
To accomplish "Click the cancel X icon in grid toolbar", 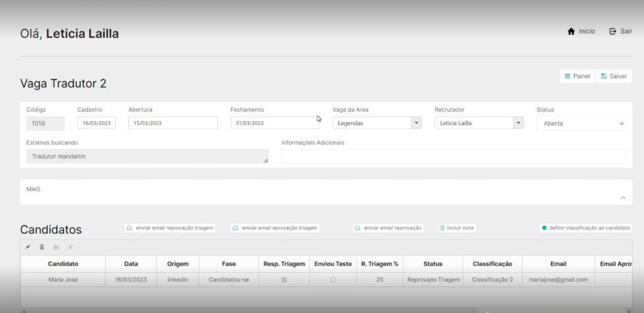I will (x=70, y=247).
